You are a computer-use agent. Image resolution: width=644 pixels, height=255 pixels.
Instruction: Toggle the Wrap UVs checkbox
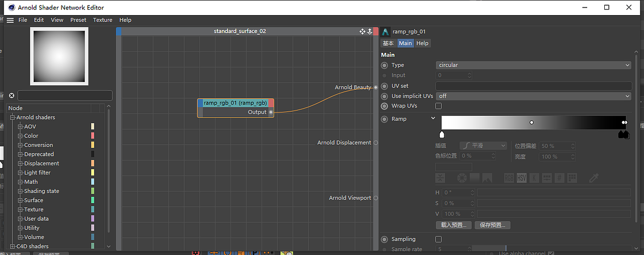coord(438,106)
